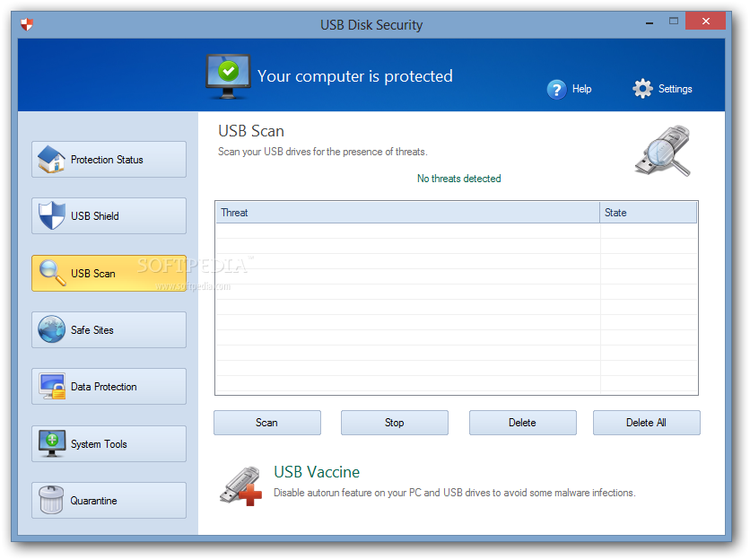
Task: Open the Protection Status section
Action: coord(109,160)
